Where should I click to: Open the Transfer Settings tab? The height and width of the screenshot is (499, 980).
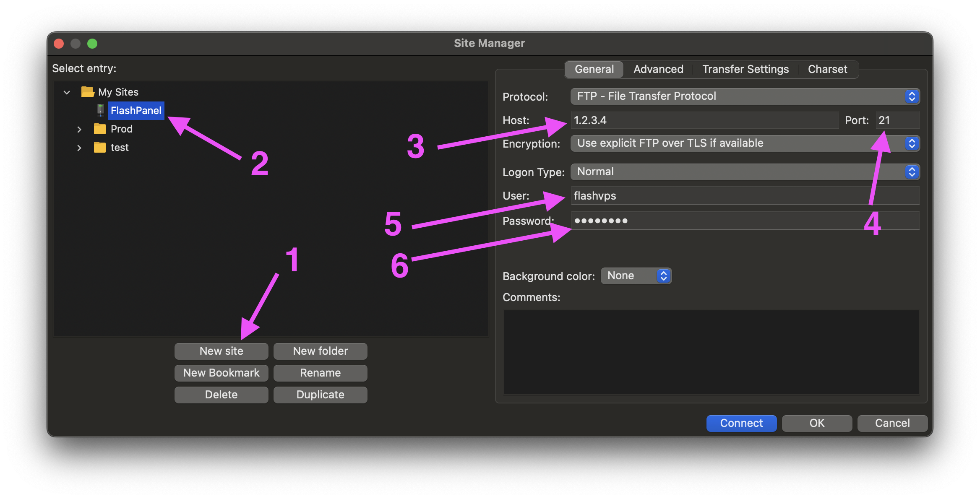(745, 69)
